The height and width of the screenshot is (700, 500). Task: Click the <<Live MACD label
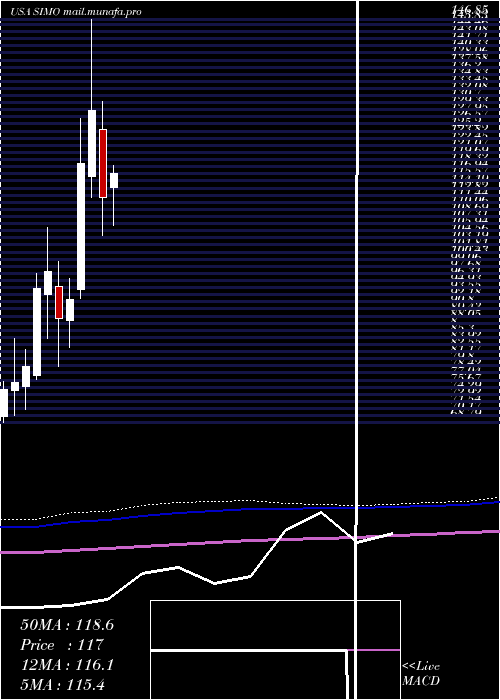tap(421, 674)
